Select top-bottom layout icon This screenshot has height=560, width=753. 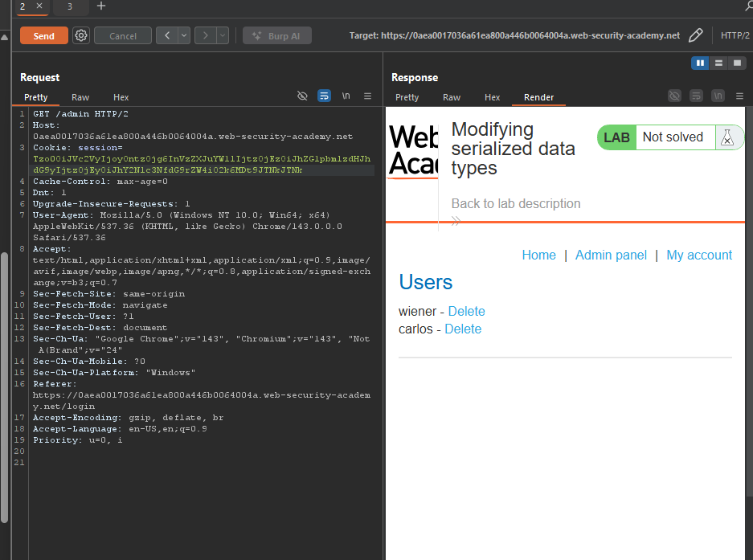point(718,63)
